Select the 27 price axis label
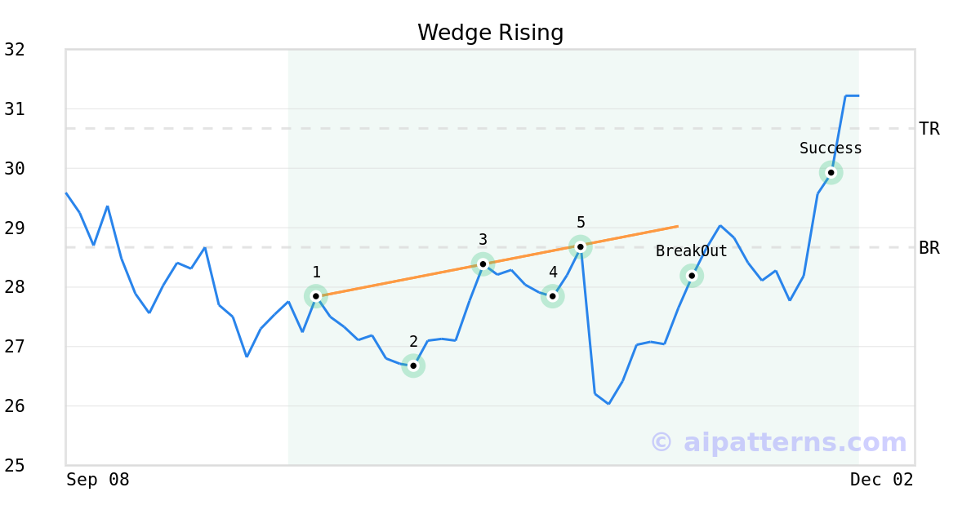This screenshot has width=980, height=514. click(x=15, y=347)
